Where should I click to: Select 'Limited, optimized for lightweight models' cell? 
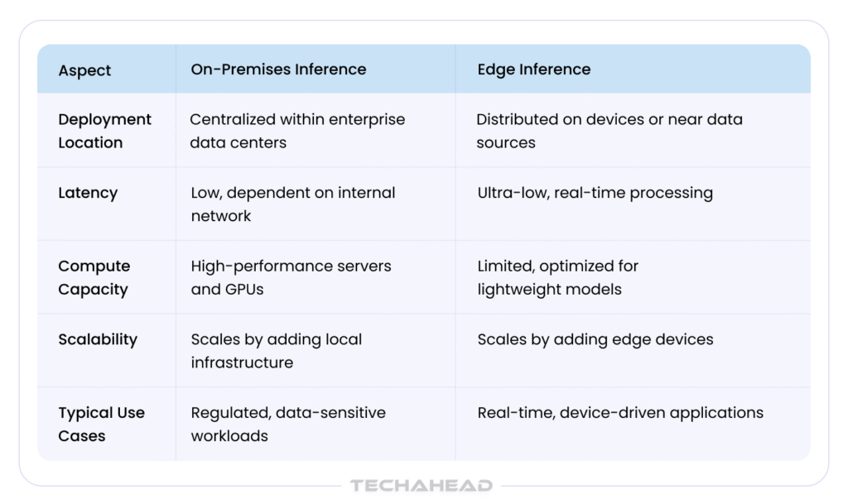(x=557, y=277)
